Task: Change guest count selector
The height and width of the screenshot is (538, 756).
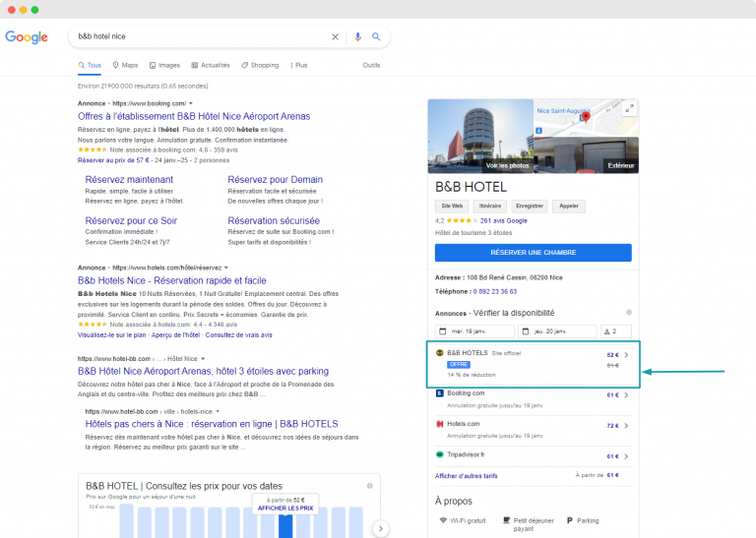Action: [x=616, y=331]
